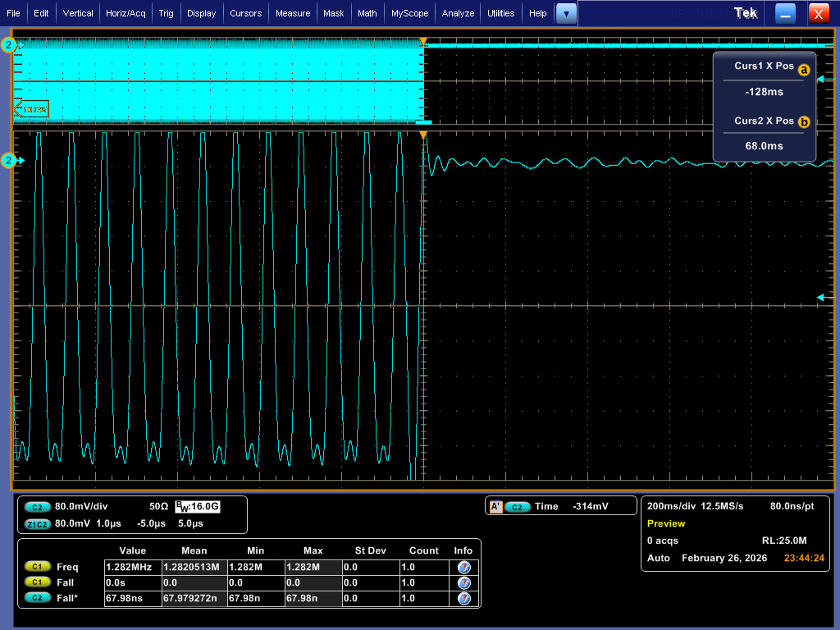
Task: Open info icon for C2 Fall* measurement
Action: 463,599
